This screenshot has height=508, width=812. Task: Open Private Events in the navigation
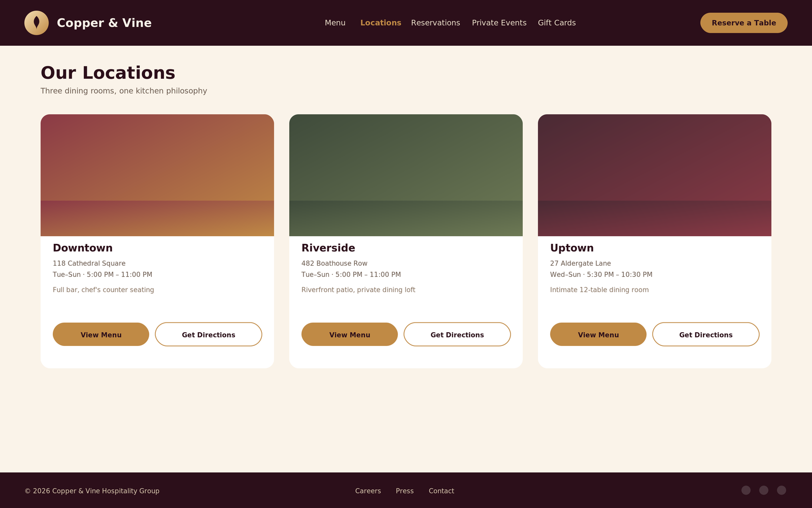pyautogui.click(x=499, y=23)
